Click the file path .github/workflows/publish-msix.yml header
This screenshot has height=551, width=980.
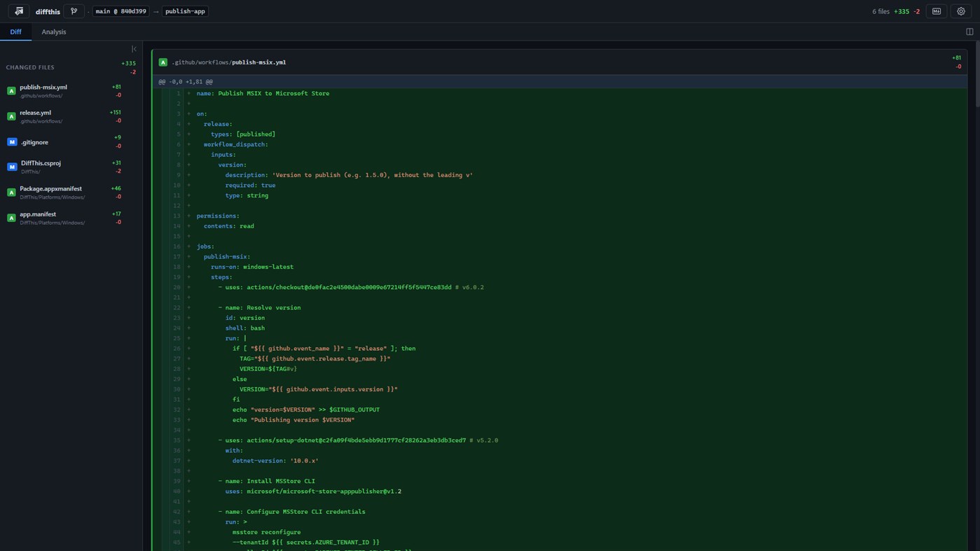pos(229,62)
